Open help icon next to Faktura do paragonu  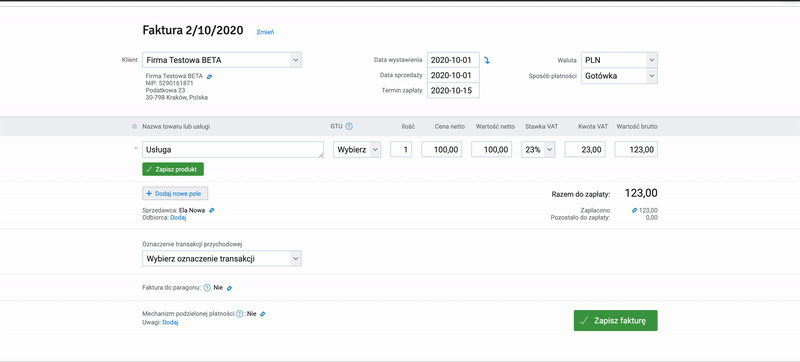pyautogui.click(x=207, y=288)
